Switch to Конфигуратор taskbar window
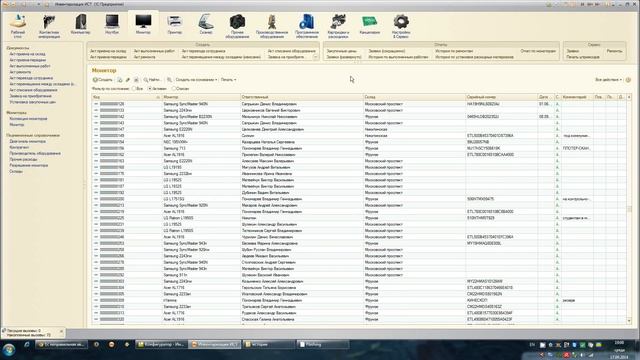Image resolution: width=640 pixels, height=360 pixels. (161, 344)
